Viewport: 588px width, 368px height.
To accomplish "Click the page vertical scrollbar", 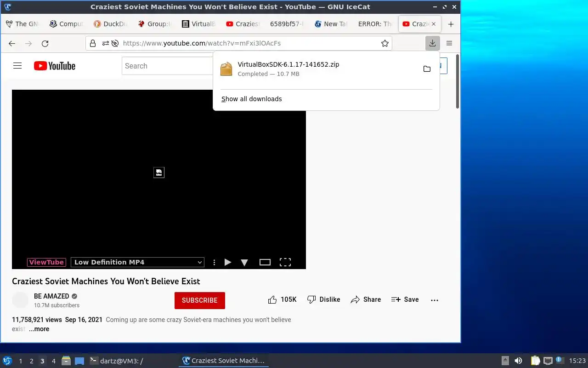I will coord(457,81).
